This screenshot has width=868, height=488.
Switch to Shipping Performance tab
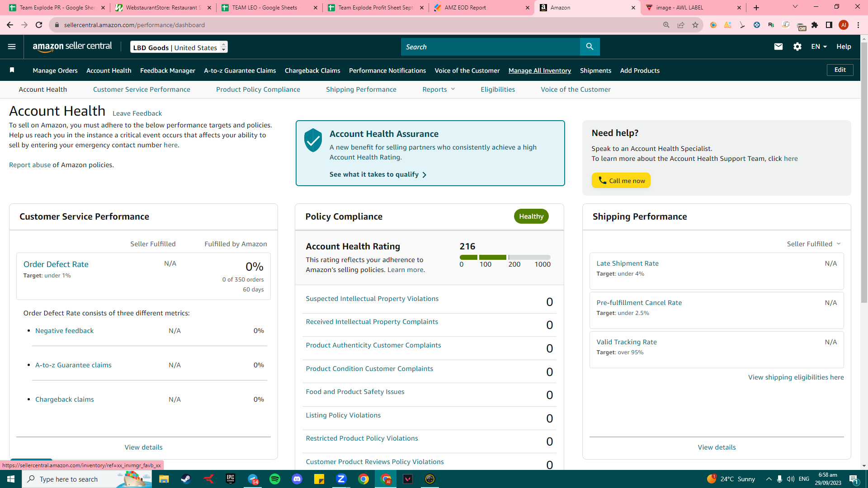click(x=361, y=89)
